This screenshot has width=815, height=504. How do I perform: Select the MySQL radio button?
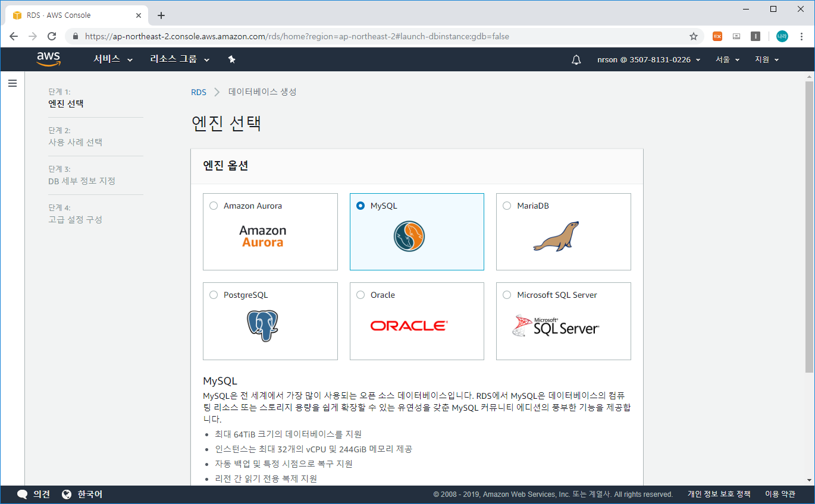point(360,206)
